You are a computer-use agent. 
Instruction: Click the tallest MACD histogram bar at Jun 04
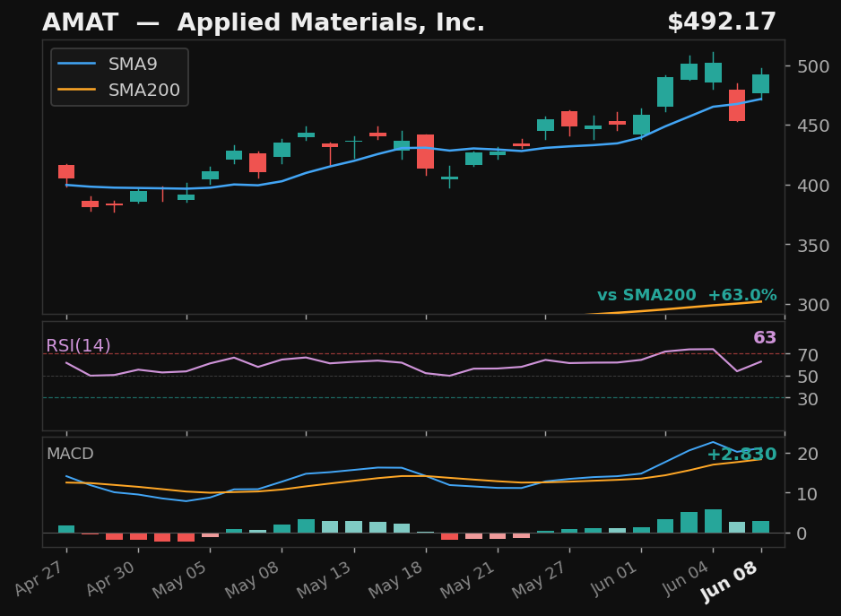[x=714, y=521]
